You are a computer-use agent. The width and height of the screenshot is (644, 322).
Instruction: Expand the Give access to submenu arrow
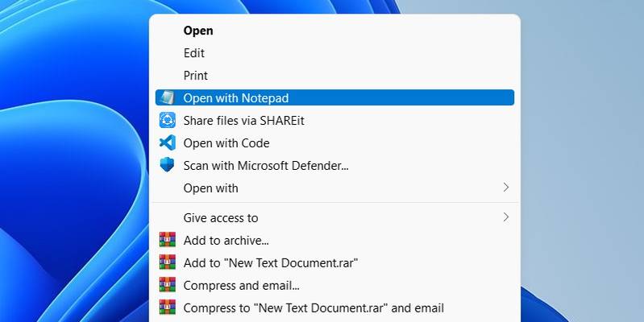506,217
